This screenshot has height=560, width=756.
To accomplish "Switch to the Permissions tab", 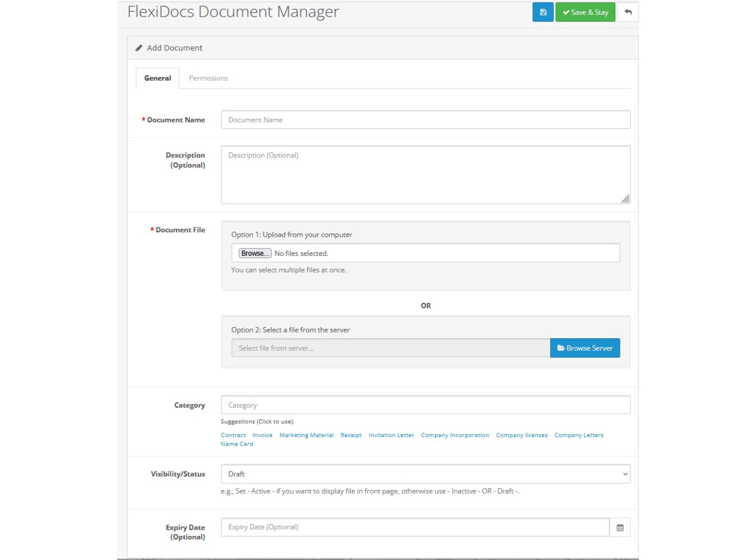I will pyautogui.click(x=208, y=78).
